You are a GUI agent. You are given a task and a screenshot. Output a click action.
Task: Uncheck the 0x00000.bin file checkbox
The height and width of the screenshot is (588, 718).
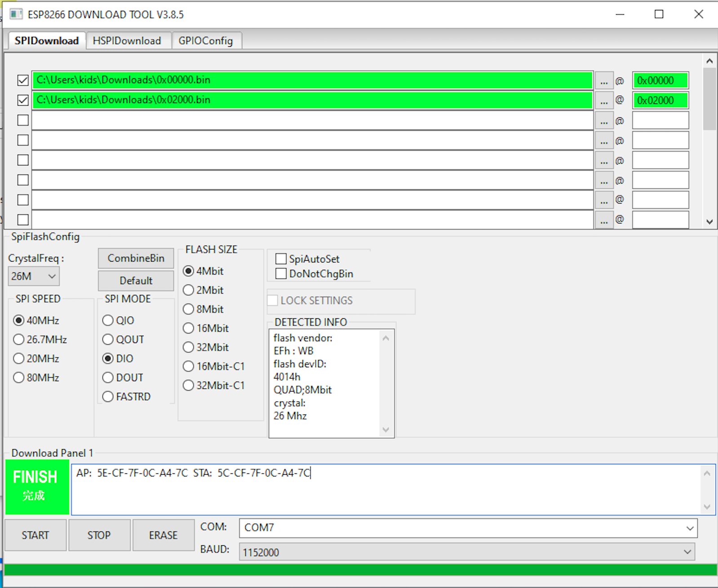[x=23, y=80]
